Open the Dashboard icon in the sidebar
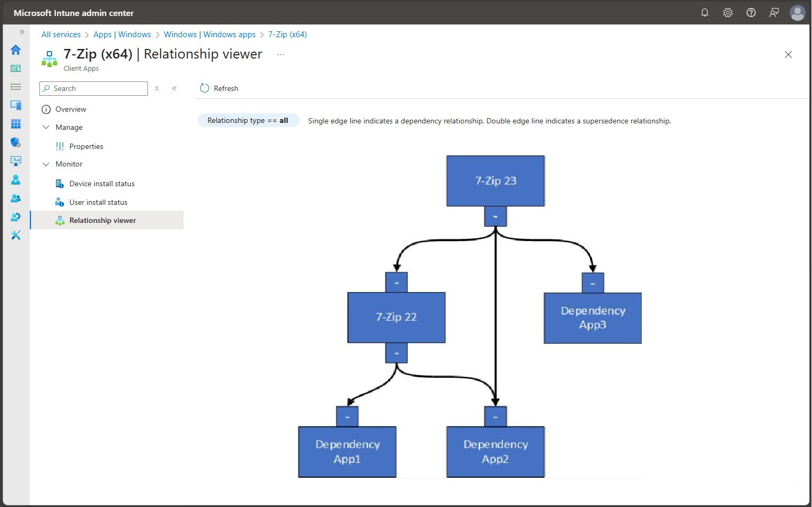The height and width of the screenshot is (507, 812). tap(16, 68)
